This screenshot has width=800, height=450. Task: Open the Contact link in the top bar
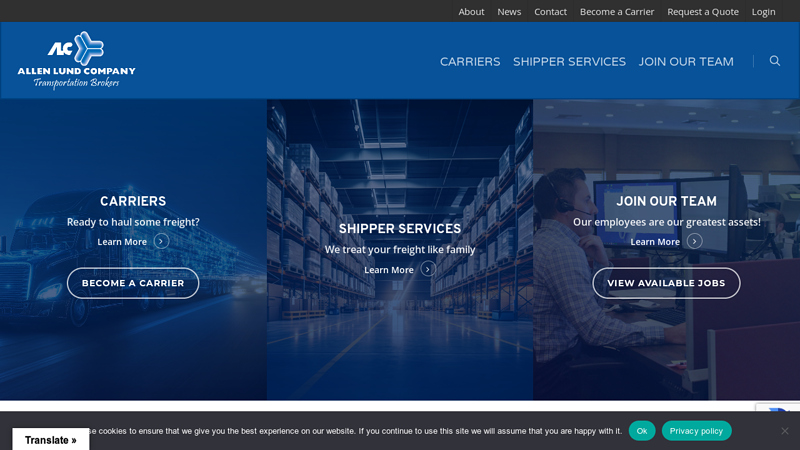click(551, 11)
